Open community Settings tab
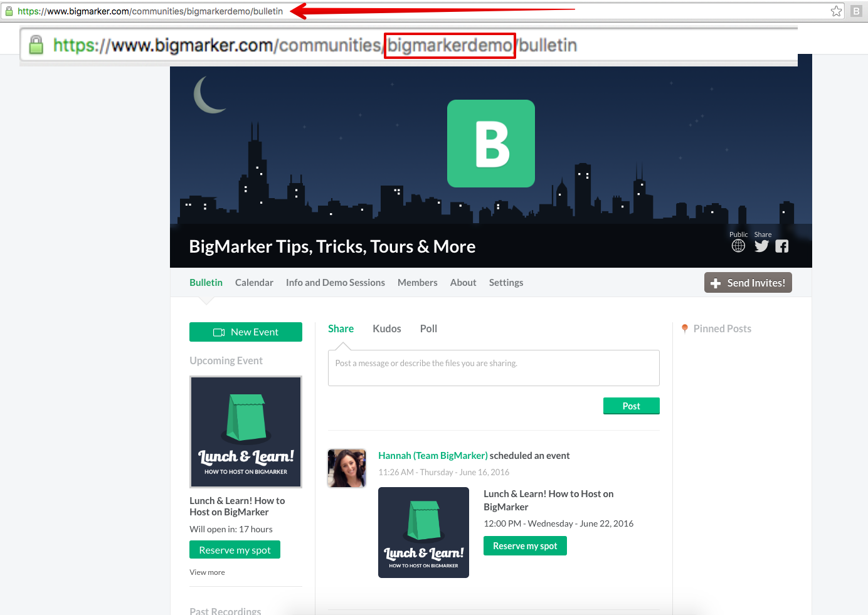This screenshot has width=868, height=615. [x=506, y=283]
